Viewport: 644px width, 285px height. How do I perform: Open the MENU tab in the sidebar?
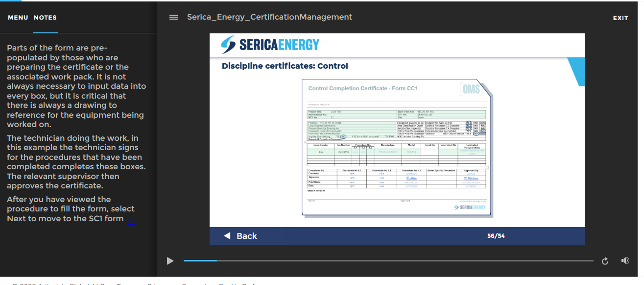coord(18,18)
